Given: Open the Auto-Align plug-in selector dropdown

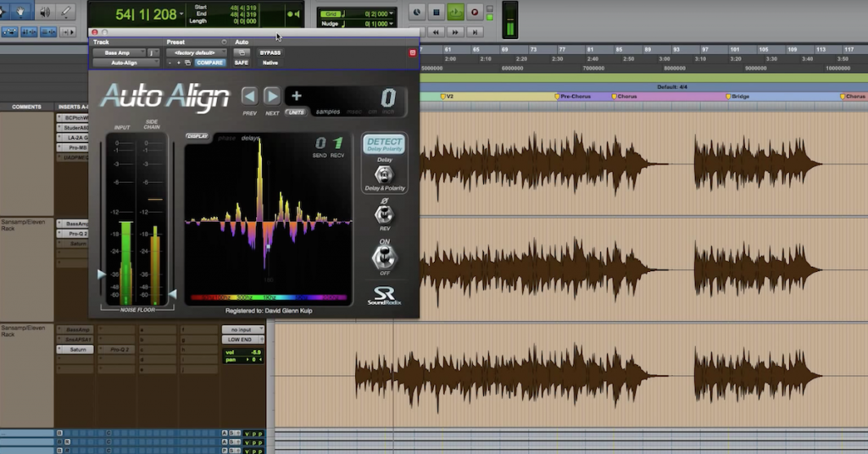Looking at the screenshot, I should (125, 63).
